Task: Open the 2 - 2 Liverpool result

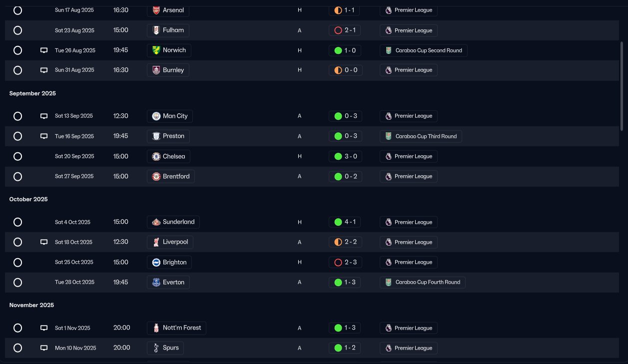Action: point(345,242)
